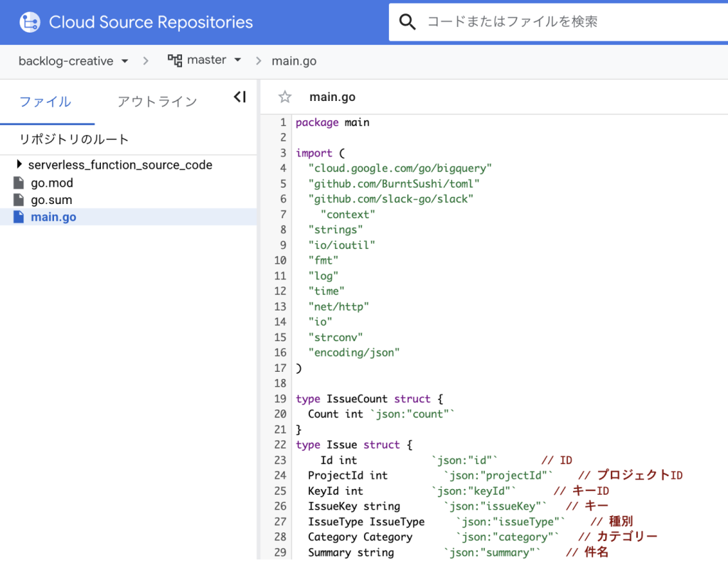Star the main.go file

[x=285, y=97]
